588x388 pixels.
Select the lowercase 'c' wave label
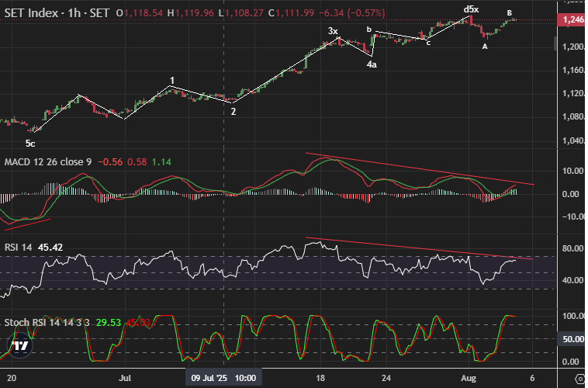(429, 43)
